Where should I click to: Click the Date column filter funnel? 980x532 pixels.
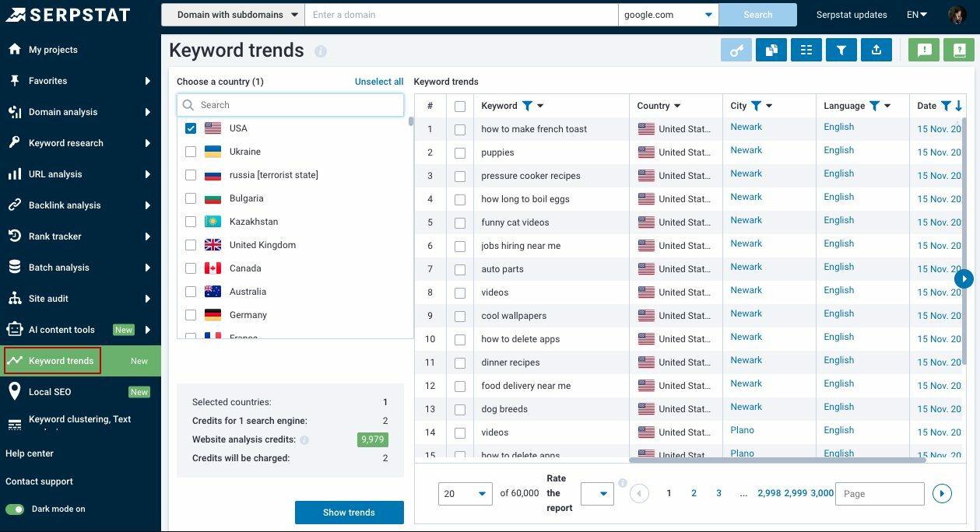coord(946,106)
